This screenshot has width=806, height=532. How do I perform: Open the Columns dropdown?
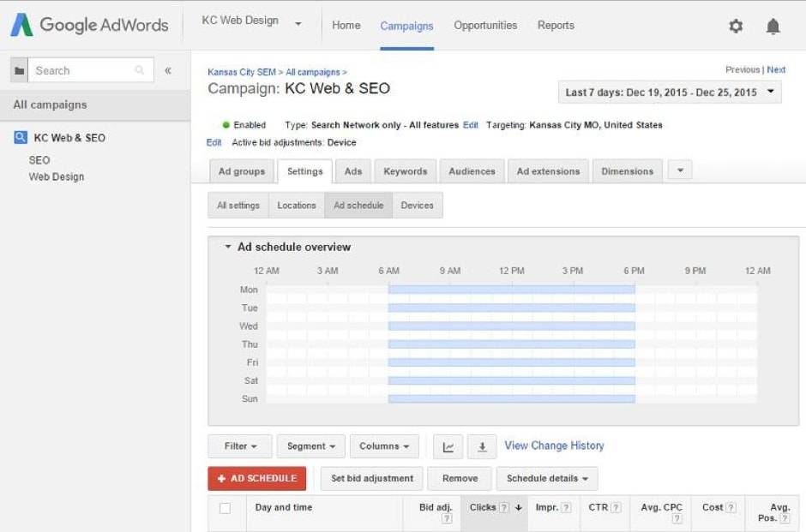tap(384, 446)
